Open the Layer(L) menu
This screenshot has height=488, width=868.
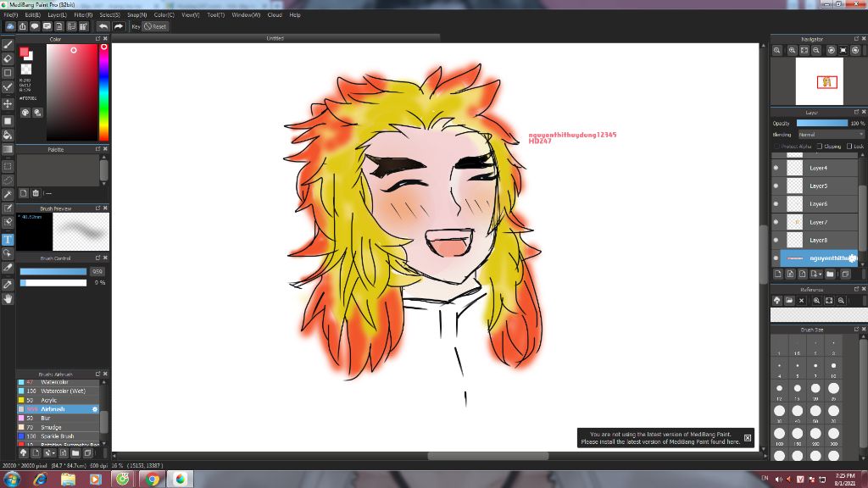57,15
